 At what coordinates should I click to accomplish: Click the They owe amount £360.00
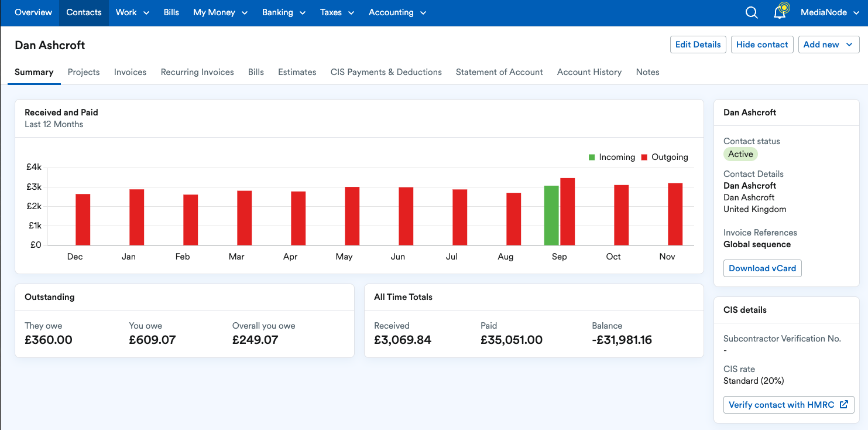click(49, 340)
